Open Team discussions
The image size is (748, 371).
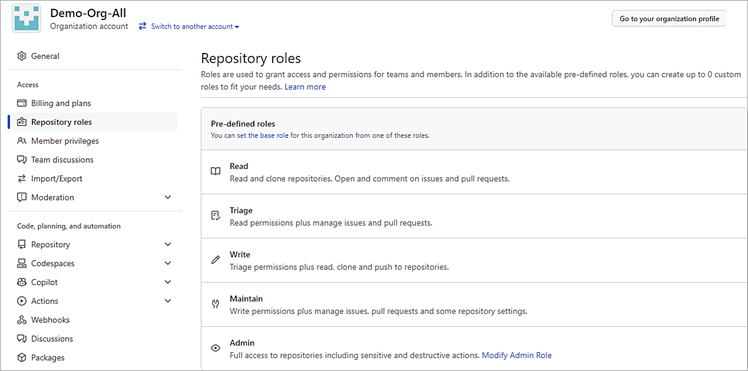tap(62, 160)
